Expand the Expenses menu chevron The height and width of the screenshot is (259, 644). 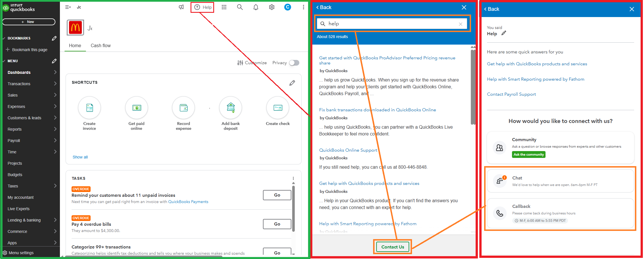(55, 106)
